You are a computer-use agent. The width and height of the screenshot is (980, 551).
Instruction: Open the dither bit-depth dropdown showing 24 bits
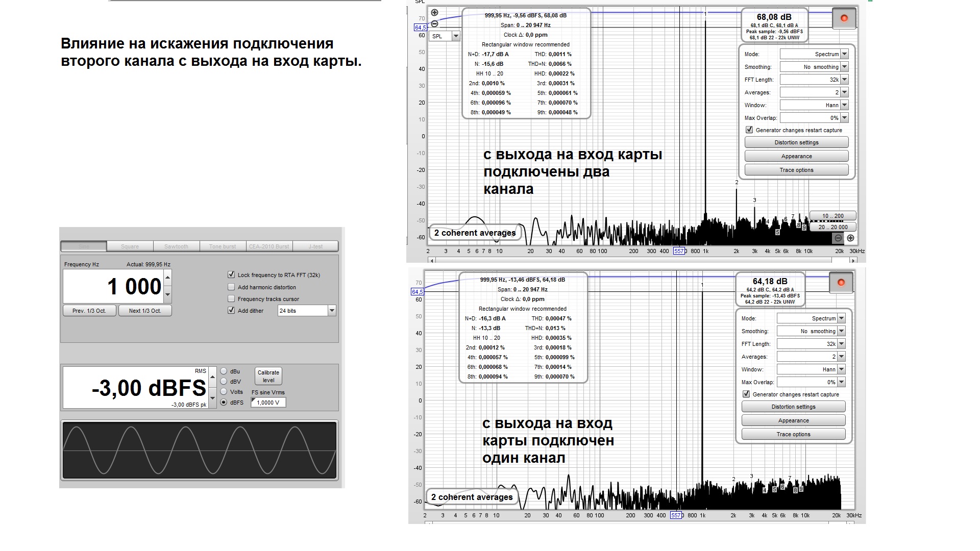[x=332, y=310]
